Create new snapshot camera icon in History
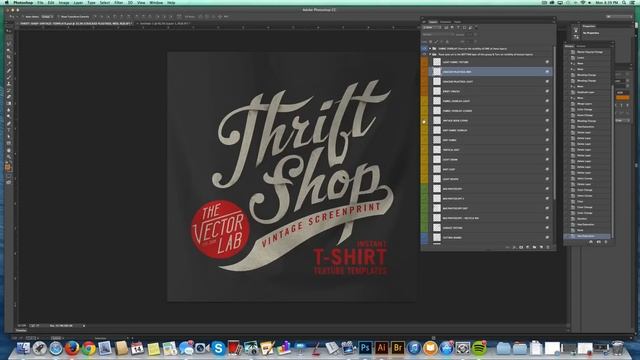The height and width of the screenshot is (360, 640). pyautogui.click(x=599, y=242)
